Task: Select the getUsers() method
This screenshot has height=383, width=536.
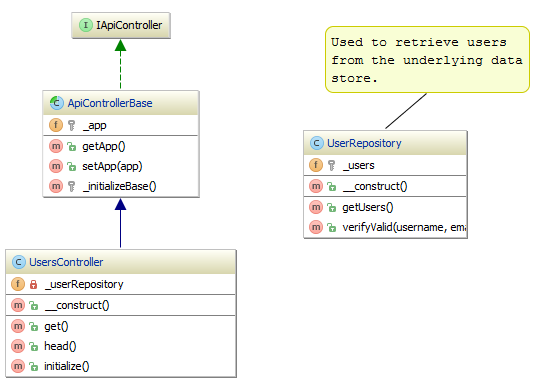Action: (368, 207)
